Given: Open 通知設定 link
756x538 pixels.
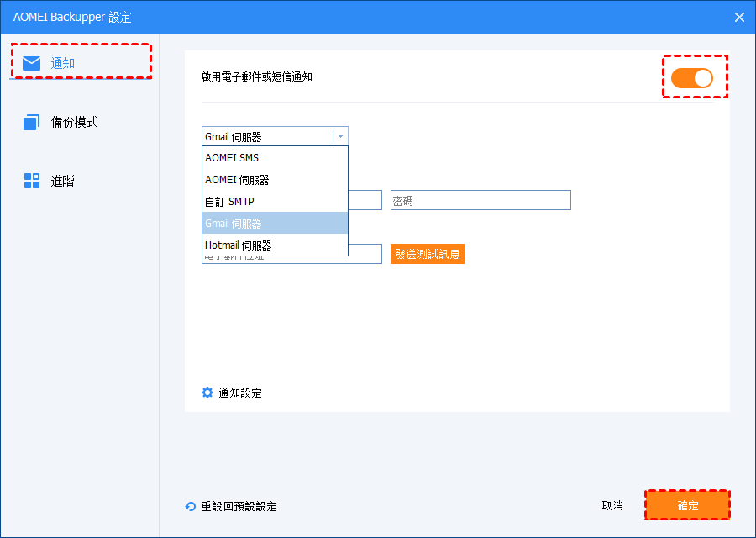Looking at the screenshot, I should pos(240,393).
